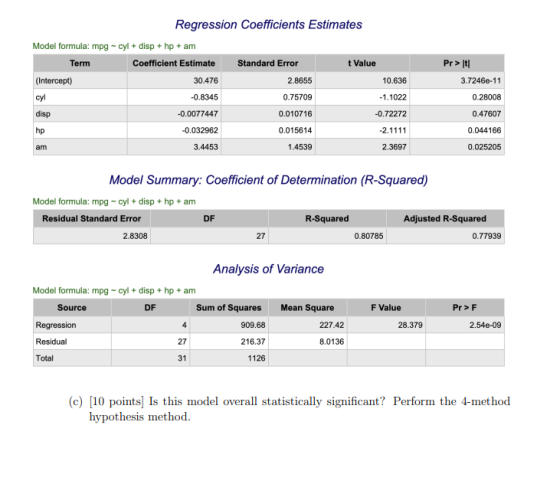The width and height of the screenshot is (560, 484).
Task: Click the intercept standard error 2.8655
Action: 300,81
